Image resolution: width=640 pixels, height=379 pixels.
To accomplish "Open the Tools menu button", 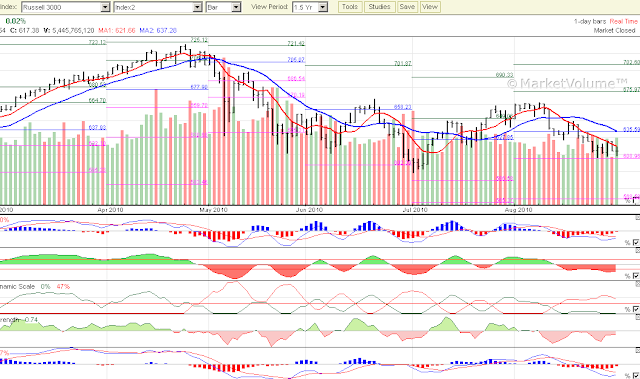I will pos(350,7).
